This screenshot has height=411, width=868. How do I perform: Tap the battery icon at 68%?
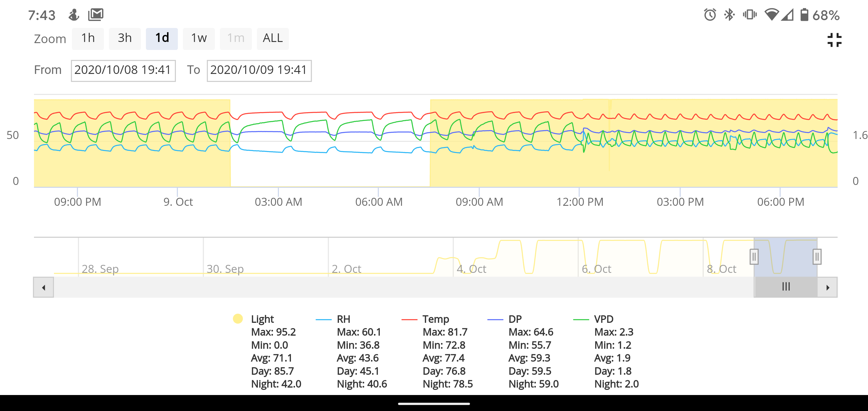(804, 15)
